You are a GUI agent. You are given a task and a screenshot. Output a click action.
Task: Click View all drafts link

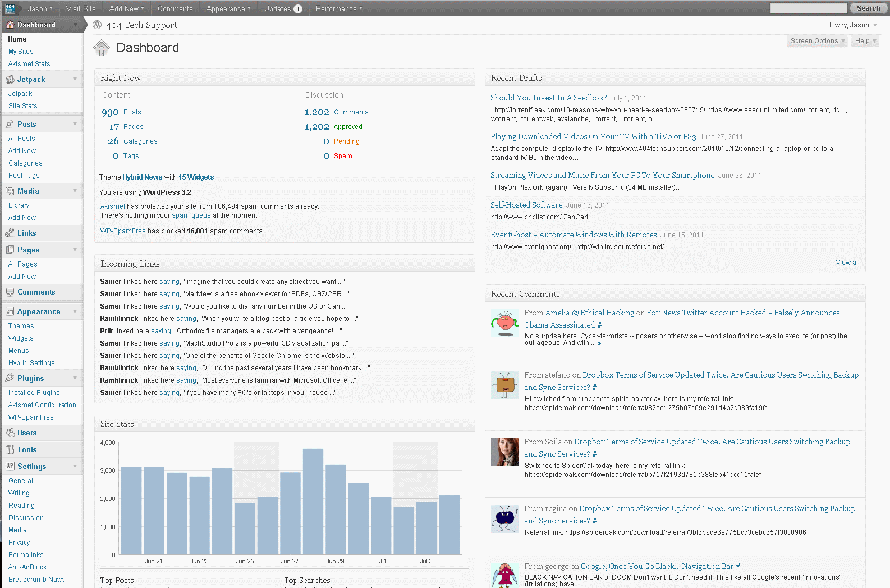[x=847, y=263]
